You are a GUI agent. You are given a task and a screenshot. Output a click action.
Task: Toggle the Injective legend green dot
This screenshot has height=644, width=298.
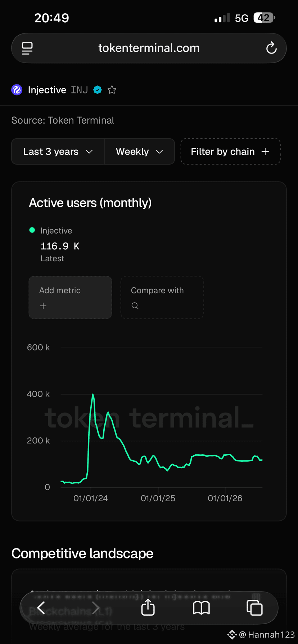[32, 230]
